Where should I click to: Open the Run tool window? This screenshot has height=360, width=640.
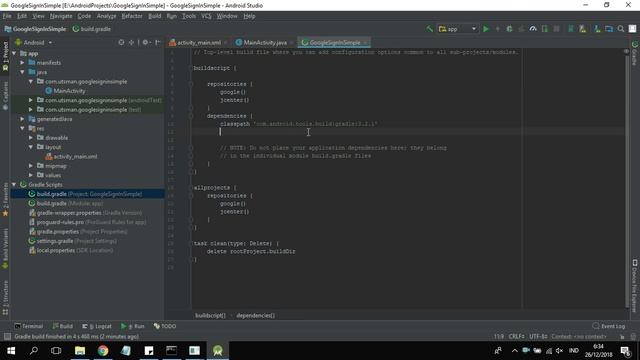pyautogui.click(x=133, y=326)
